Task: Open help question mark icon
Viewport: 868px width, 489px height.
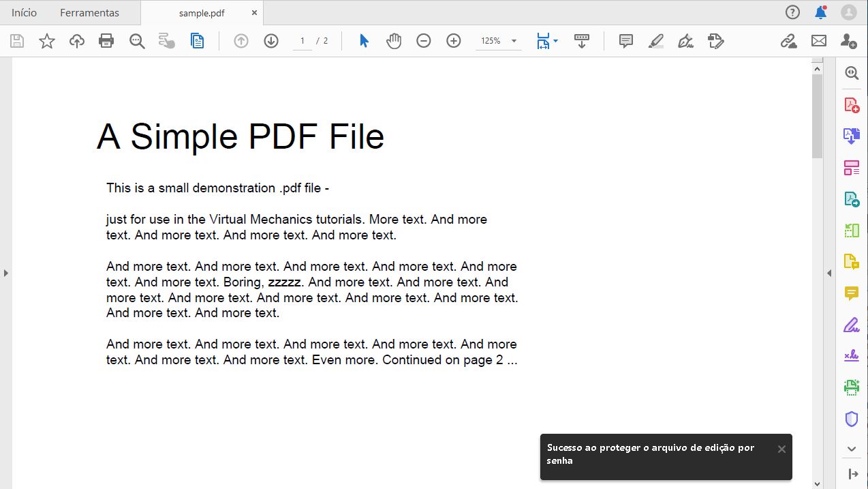Action: pyautogui.click(x=792, y=12)
